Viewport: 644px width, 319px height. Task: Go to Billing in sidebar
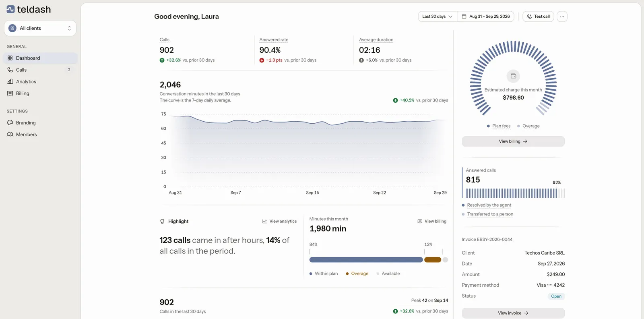pos(40,93)
